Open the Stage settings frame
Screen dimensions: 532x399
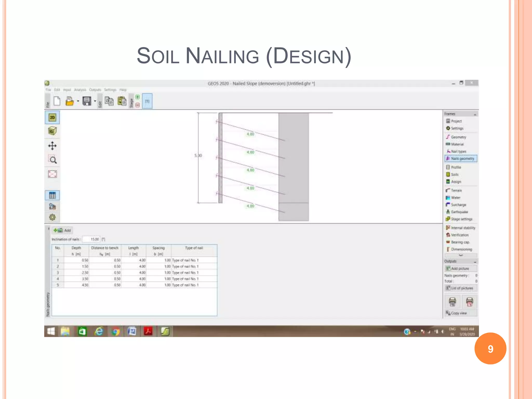tap(461, 219)
